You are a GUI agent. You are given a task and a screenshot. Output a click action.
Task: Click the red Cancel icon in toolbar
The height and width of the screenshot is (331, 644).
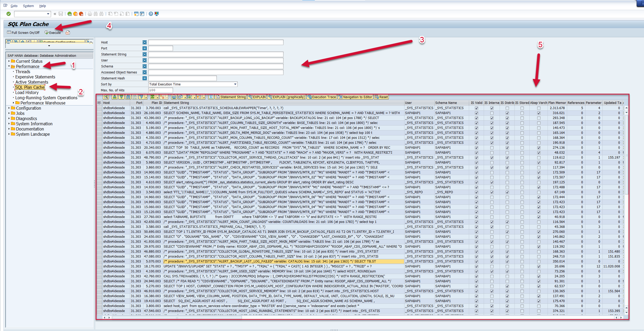click(81, 14)
